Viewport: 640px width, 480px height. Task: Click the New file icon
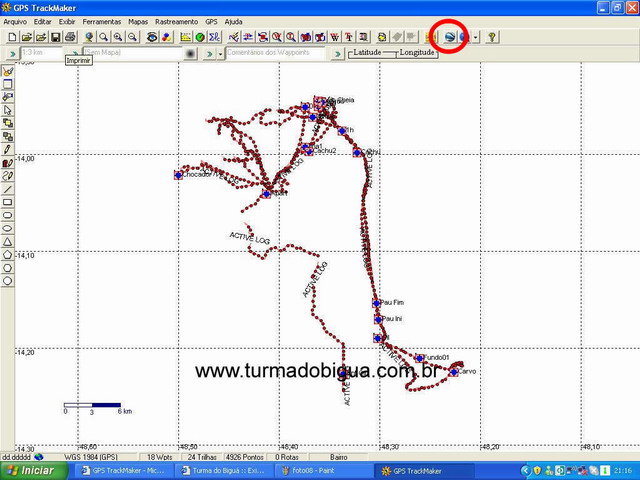click(x=12, y=37)
